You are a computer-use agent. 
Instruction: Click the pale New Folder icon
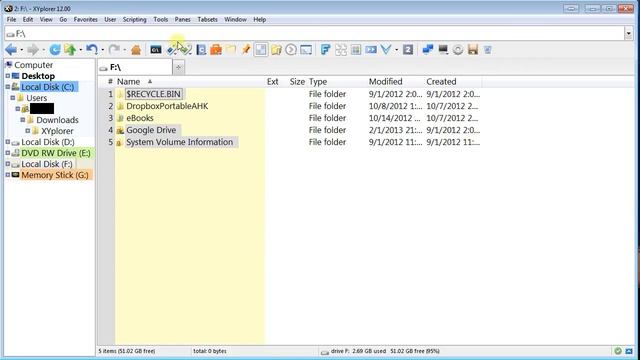231,50
